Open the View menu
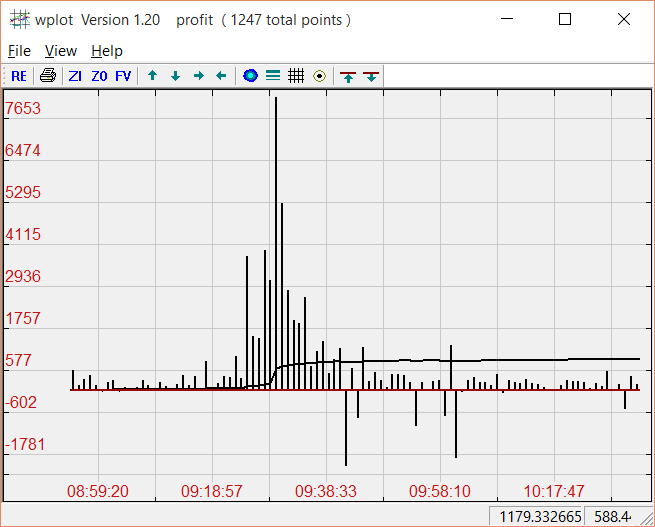655x527 pixels. [x=61, y=51]
